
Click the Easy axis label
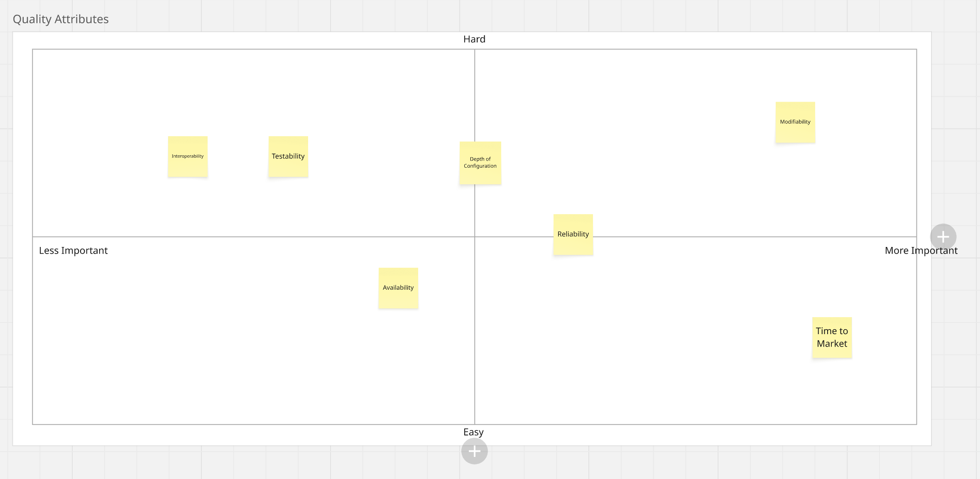coord(473,432)
